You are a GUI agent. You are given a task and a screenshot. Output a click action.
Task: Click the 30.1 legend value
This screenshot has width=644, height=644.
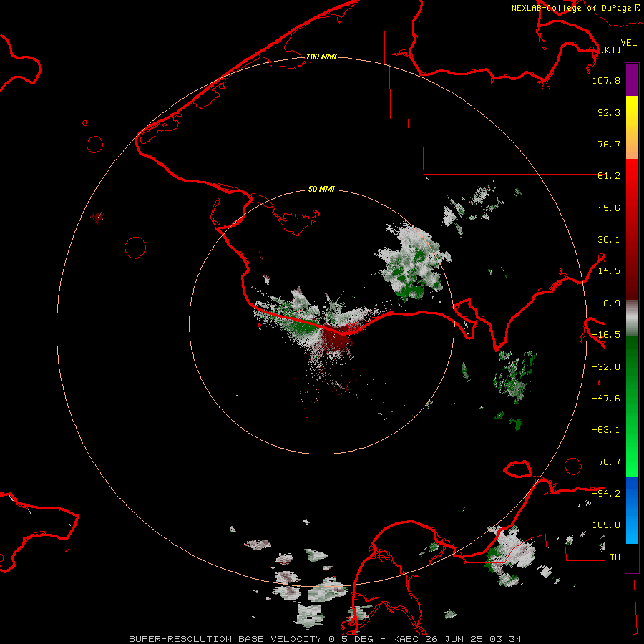coord(609,240)
